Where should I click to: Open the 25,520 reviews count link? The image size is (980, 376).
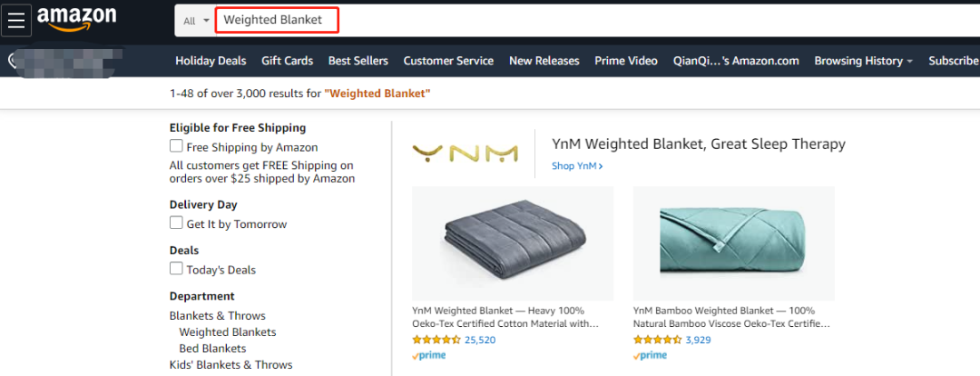[480, 340]
